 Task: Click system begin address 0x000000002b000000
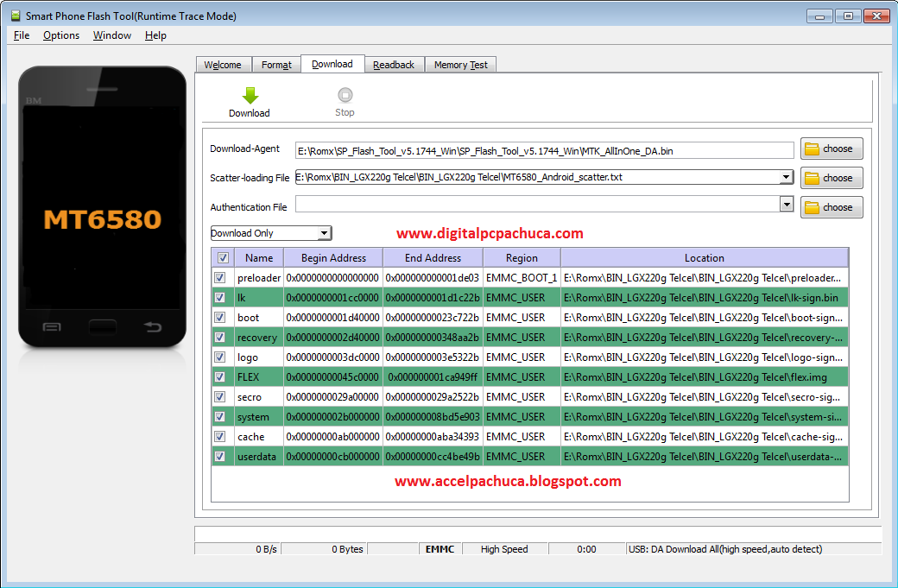click(333, 417)
